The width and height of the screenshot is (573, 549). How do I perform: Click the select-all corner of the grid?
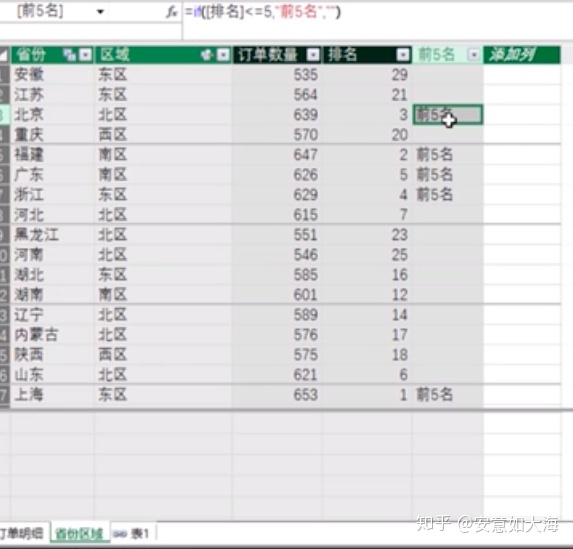click(4, 55)
